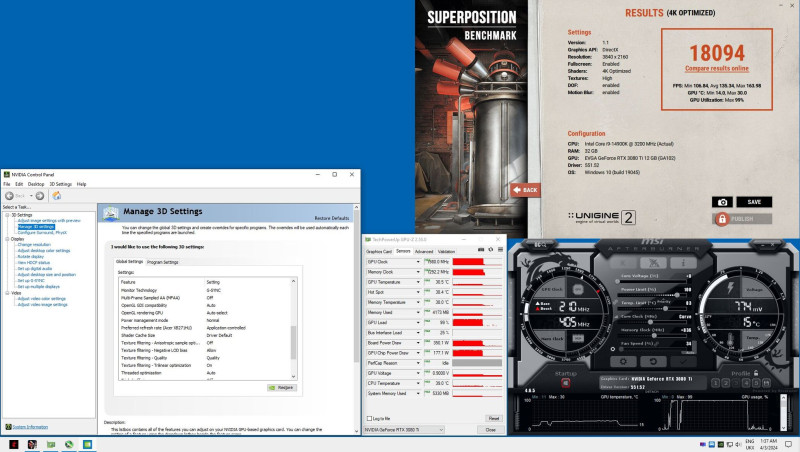Click the Home icon in NVIDIA Control Panel toolbar
Image resolution: width=800 pixels, height=452 pixels.
(x=57, y=196)
